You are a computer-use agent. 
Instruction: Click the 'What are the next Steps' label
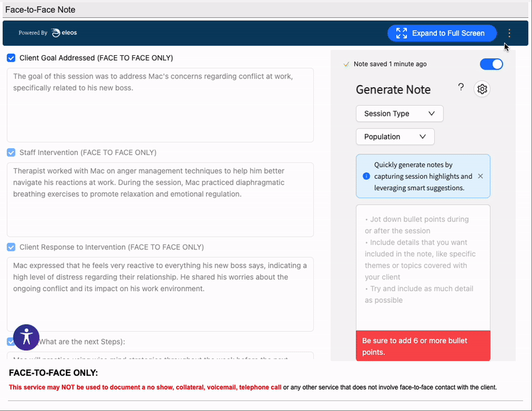click(81, 342)
